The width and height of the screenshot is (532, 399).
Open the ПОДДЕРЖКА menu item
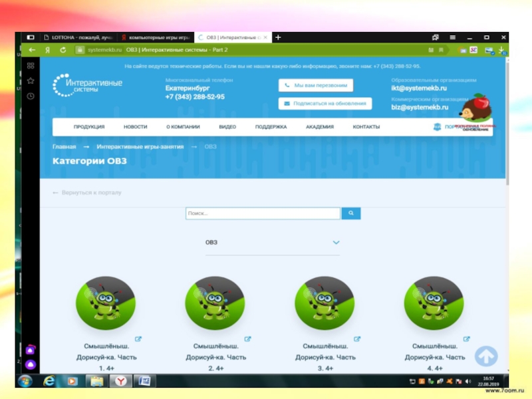tap(271, 126)
